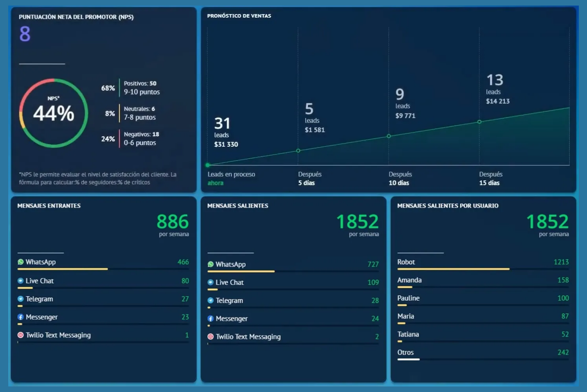The height and width of the screenshot is (392, 587).
Task: Click the 466 incoming WhatsApp count
Action: click(183, 262)
